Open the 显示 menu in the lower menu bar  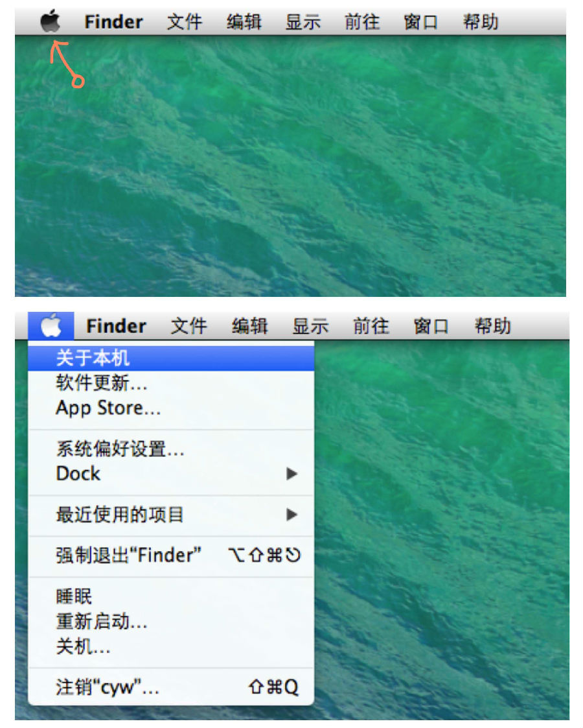[x=310, y=326]
